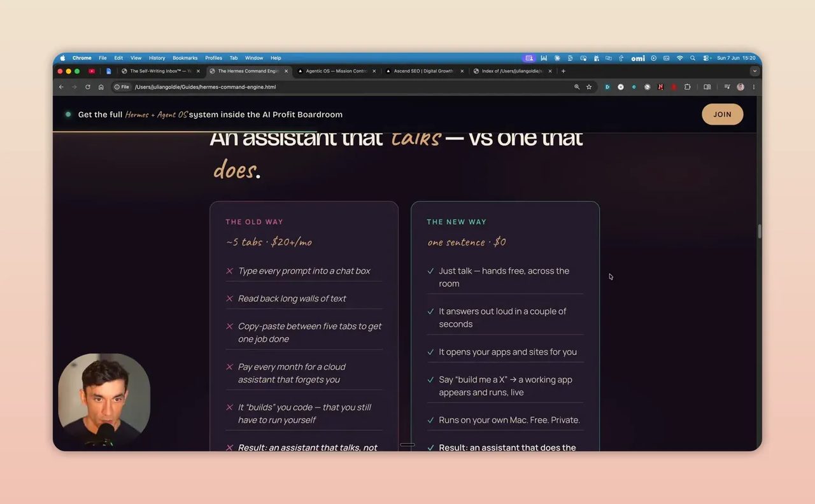Close The Self-Writing Inbox tab

[198, 71]
